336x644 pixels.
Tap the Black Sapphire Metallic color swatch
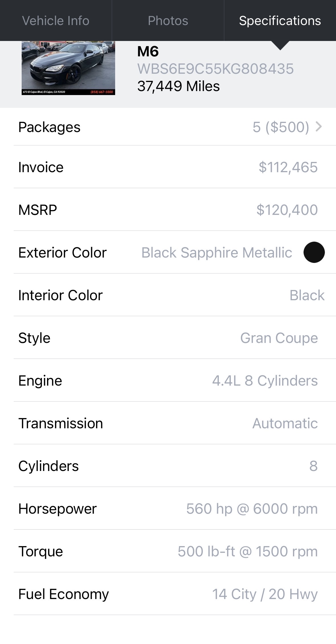coord(314,252)
